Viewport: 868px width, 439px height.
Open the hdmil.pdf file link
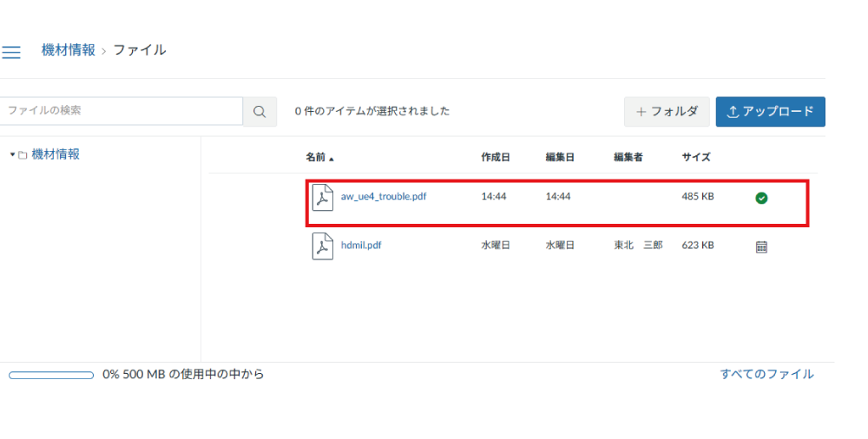click(x=361, y=246)
